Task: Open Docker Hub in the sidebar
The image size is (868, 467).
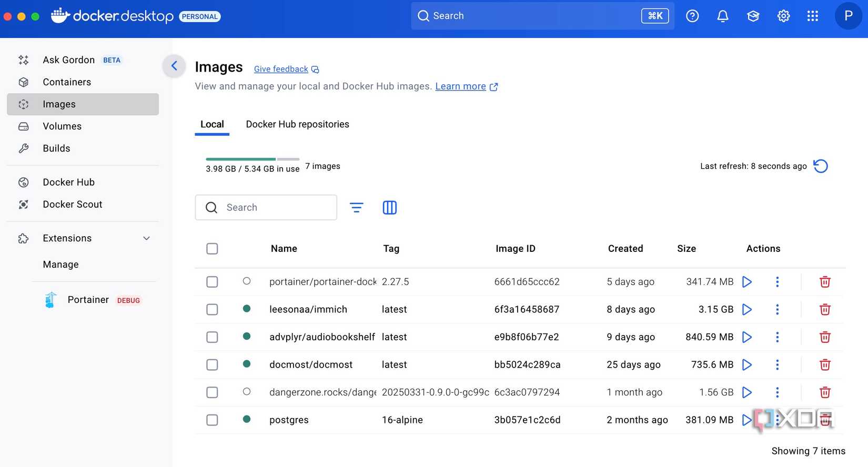Action: tap(83, 182)
